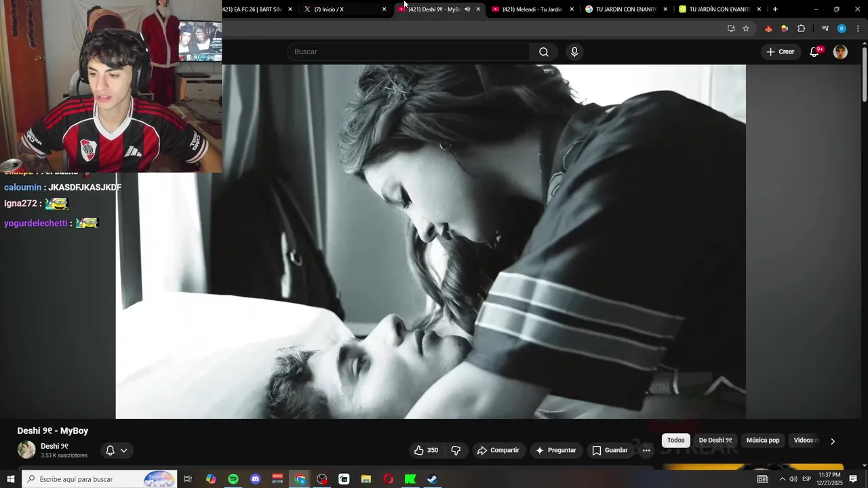Image resolution: width=868 pixels, height=488 pixels.
Task: Open Opera GX from the taskbar
Action: pos(389,479)
